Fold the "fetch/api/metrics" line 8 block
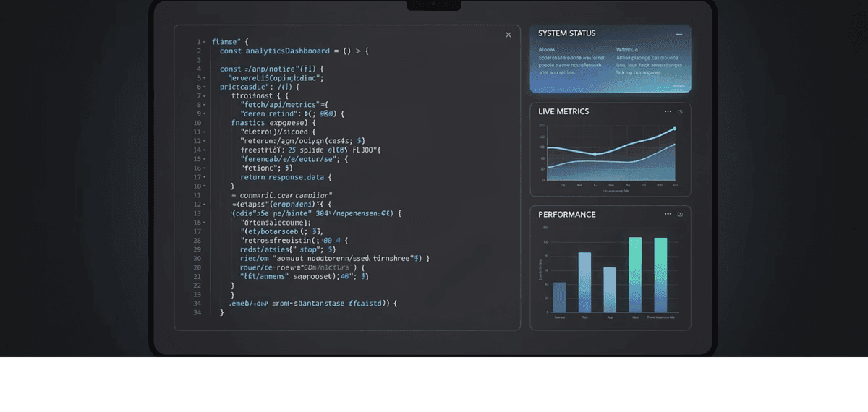 tap(205, 105)
